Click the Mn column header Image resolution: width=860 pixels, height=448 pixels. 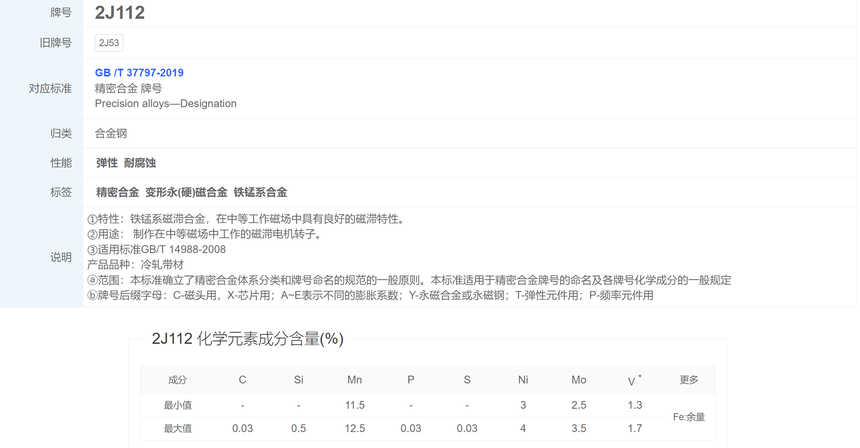(355, 379)
